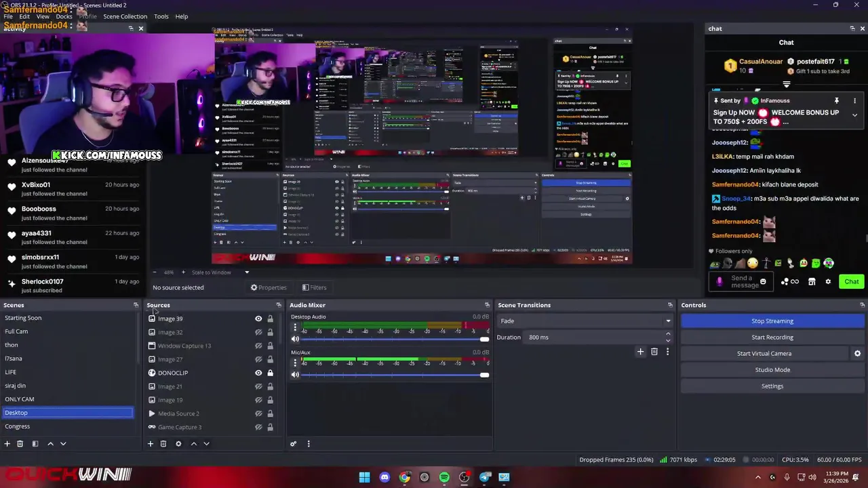Pop out the Scenes dock icon
868x488 pixels.
(136, 305)
